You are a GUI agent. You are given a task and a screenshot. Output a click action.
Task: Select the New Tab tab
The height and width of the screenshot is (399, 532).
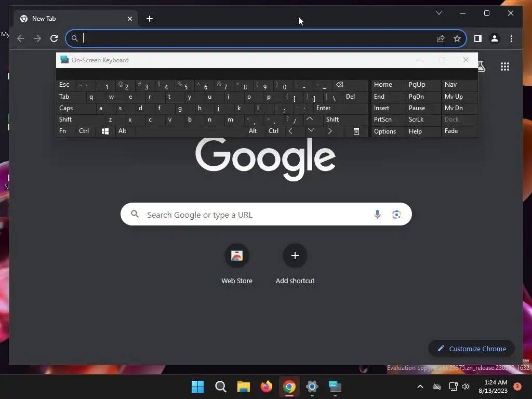point(76,19)
